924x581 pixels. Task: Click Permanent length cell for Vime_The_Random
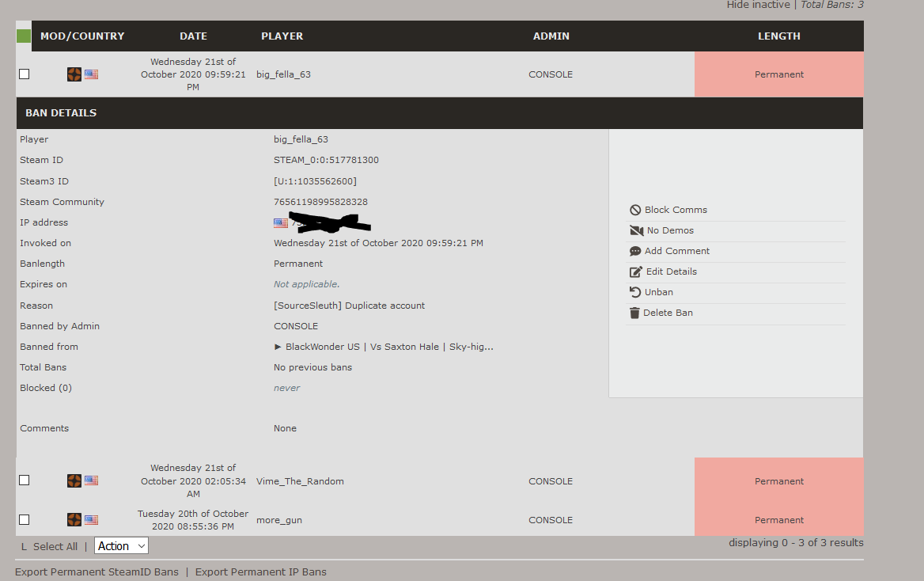(779, 481)
